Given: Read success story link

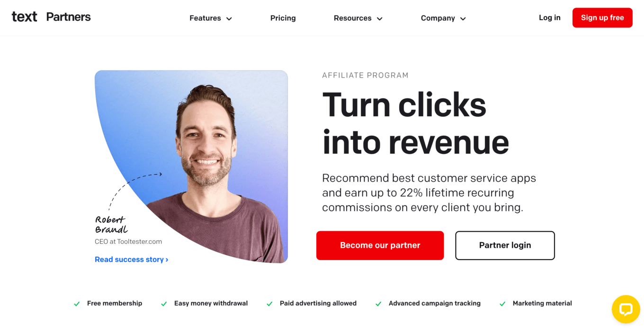Looking at the screenshot, I should click(x=132, y=260).
